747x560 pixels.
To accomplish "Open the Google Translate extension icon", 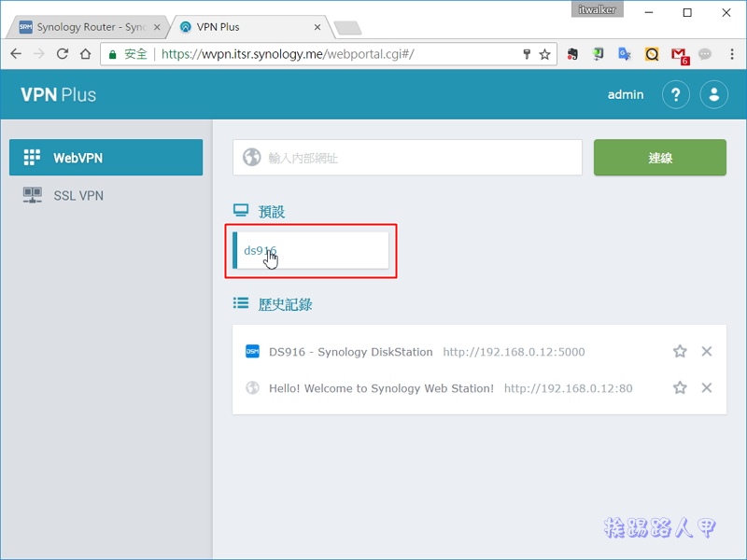I will tap(624, 54).
